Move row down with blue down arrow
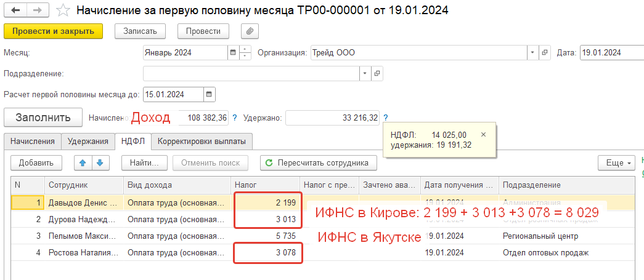 click(100, 162)
